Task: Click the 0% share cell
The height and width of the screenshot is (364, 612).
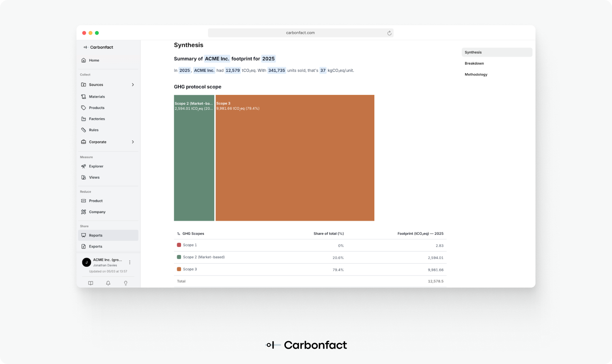Action: [341, 246]
